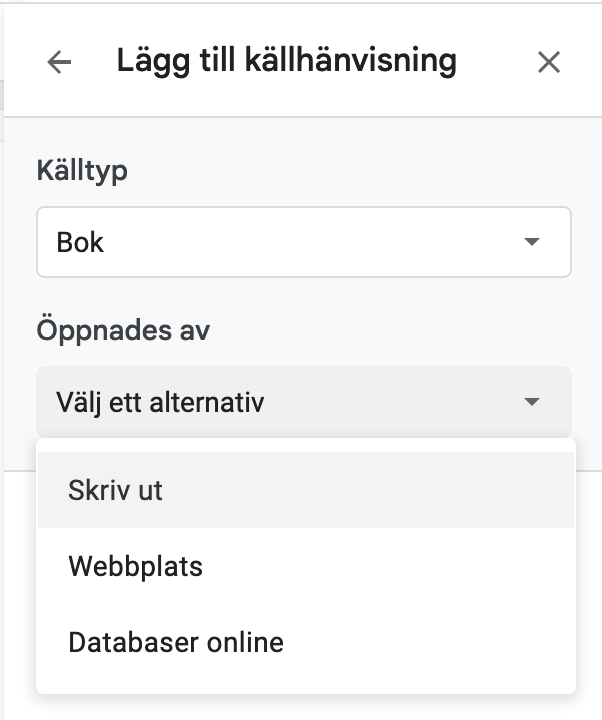Close the Lägg till källhänvisning panel
The image size is (602, 720).
point(549,62)
